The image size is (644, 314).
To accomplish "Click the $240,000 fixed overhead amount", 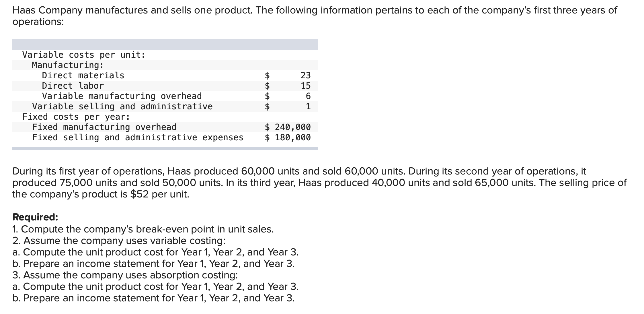I will click(288, 127).
